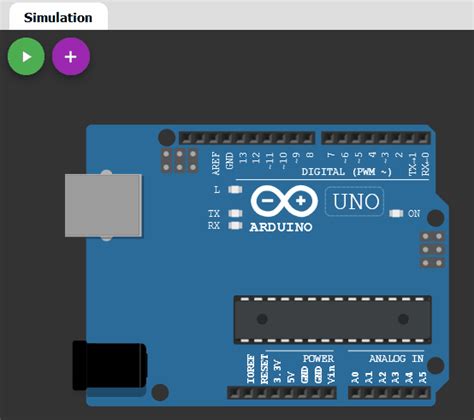The width and height of the screenshot is (474, 420).
Task: Click the ANALOG IN label
Action: tap(396, 359)
